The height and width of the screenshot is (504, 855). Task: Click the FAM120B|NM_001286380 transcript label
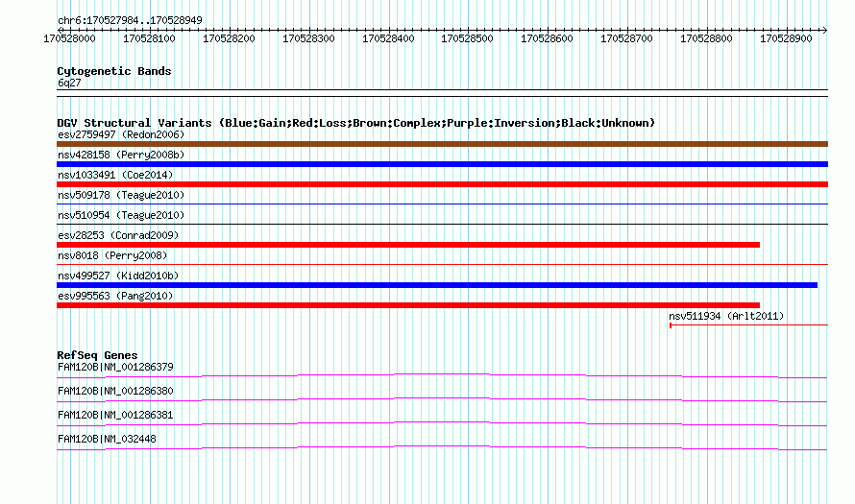point(115,392)
